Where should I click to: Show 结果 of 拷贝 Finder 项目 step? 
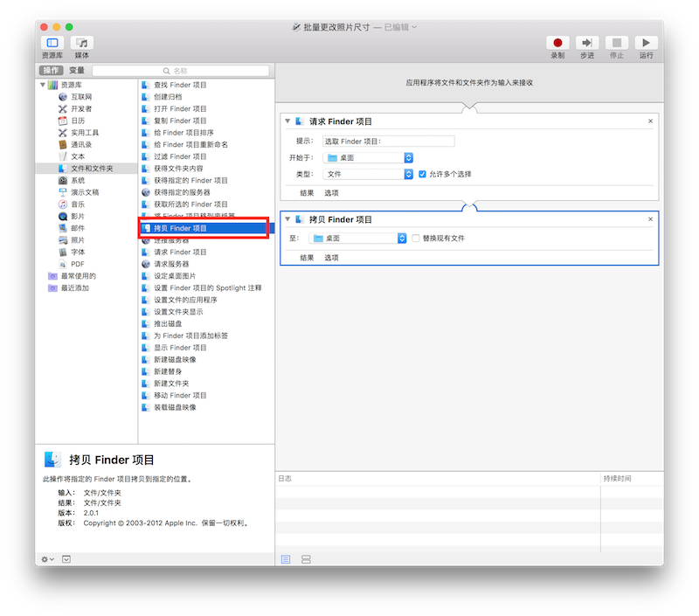307,258
